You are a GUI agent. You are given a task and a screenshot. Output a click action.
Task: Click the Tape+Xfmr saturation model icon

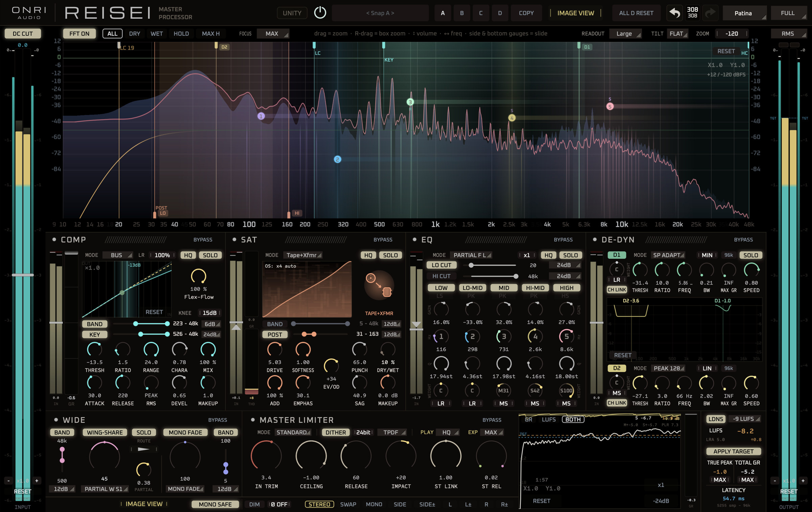tap(379, 285)
